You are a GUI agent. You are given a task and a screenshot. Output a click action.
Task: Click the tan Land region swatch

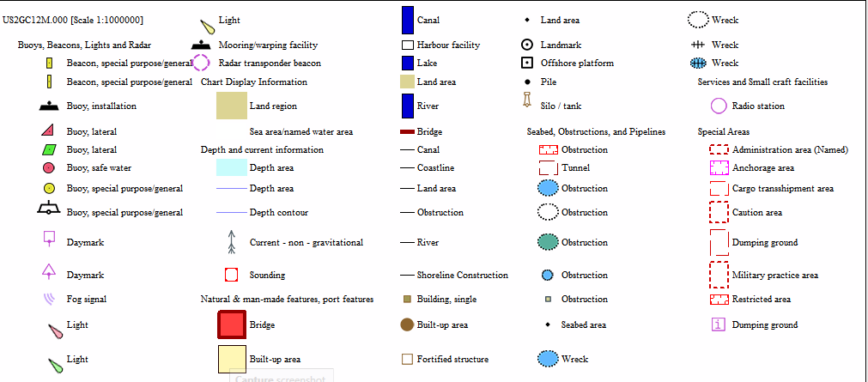[231, 106]
